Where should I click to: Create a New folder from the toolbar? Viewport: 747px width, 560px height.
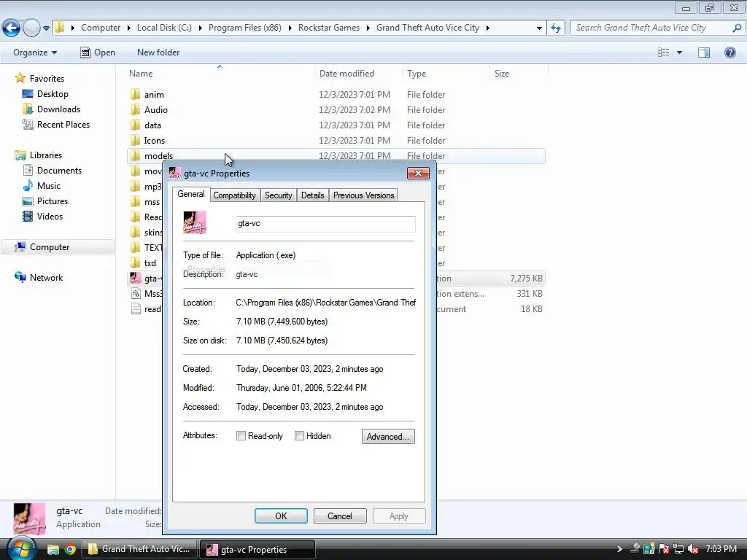point(158,52)
